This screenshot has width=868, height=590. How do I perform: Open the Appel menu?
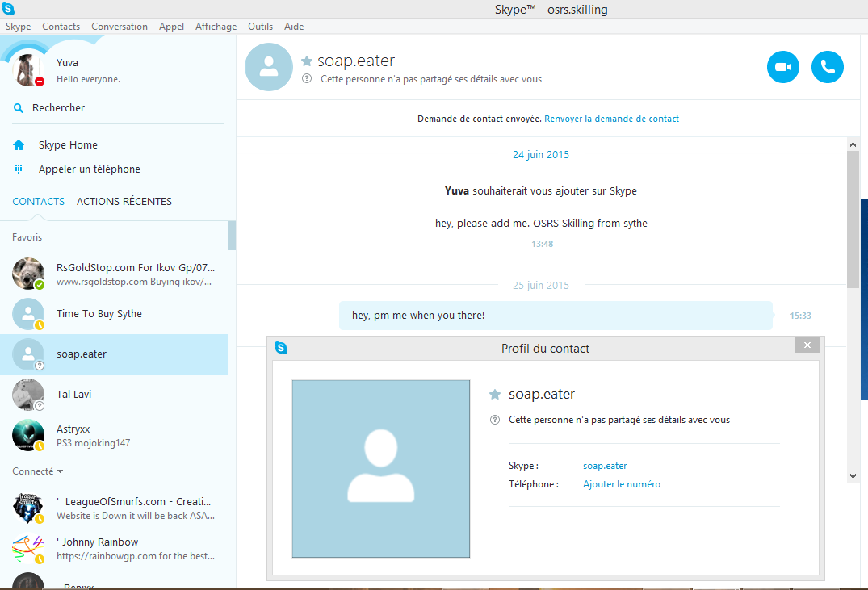pos(171,27)
